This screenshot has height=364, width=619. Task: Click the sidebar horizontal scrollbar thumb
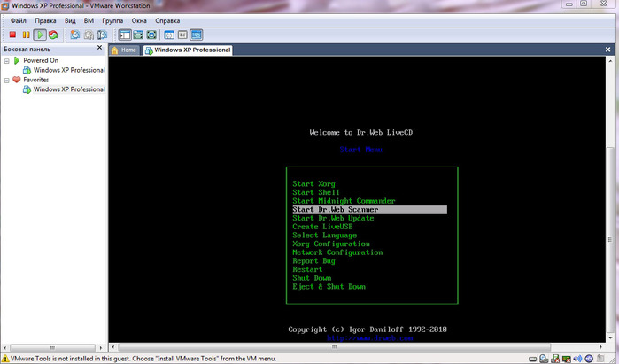52,348
